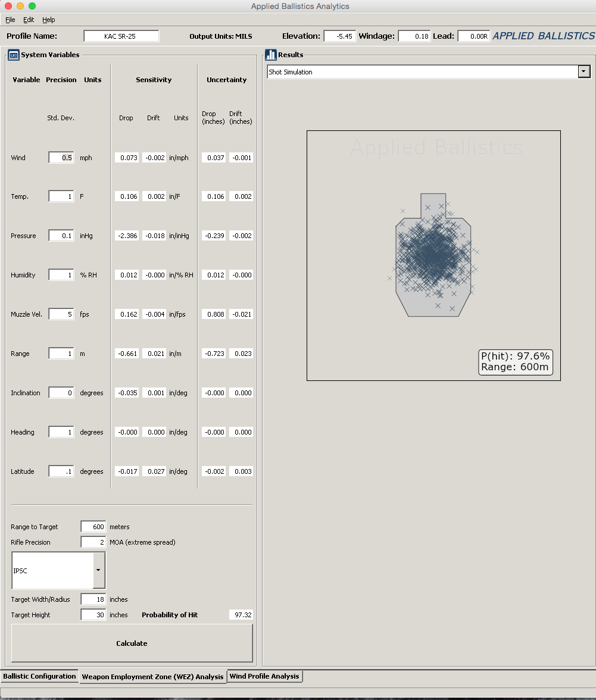Click the P(hit) 97.6% result label
596x700 pixels.
[515, 356]
